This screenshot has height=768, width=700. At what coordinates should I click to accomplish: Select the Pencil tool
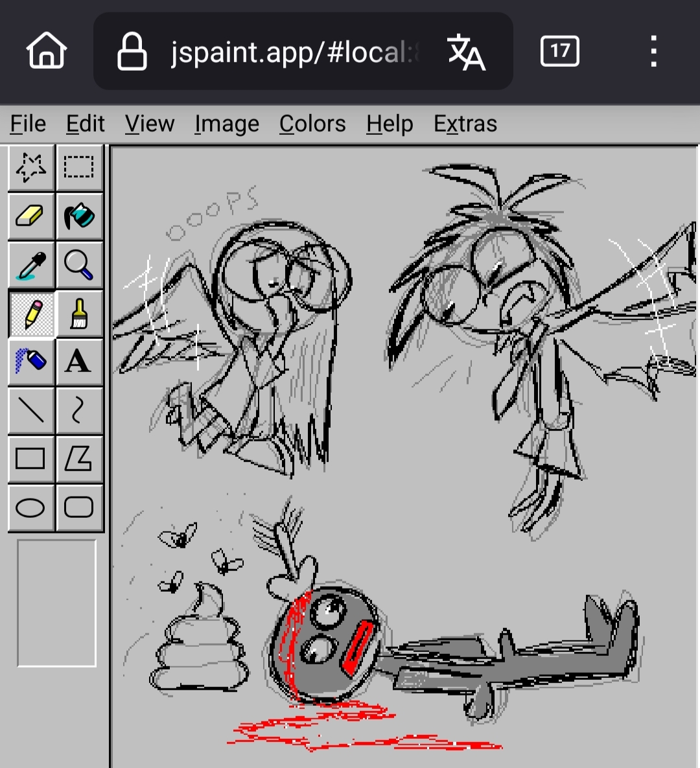pos(31,314)
